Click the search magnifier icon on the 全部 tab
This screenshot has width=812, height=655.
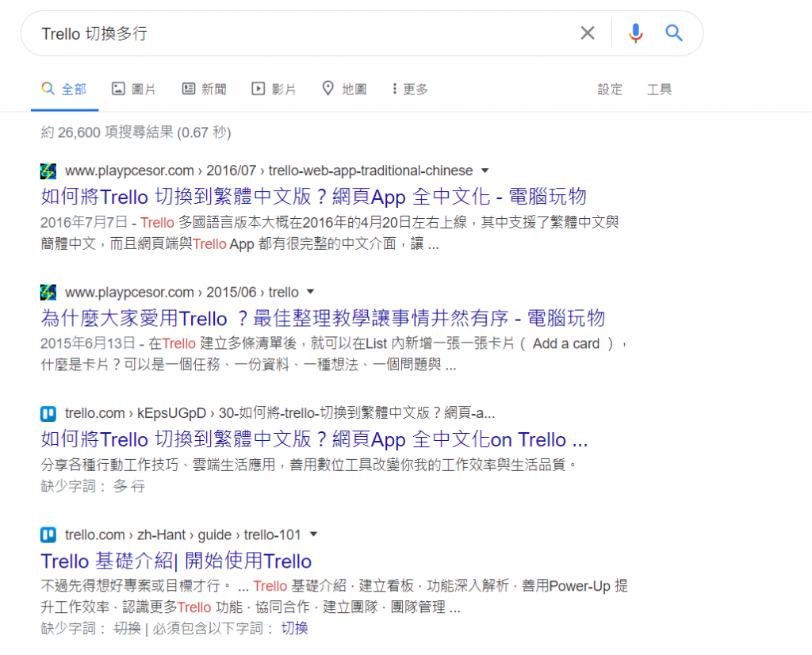pos(48,89)
